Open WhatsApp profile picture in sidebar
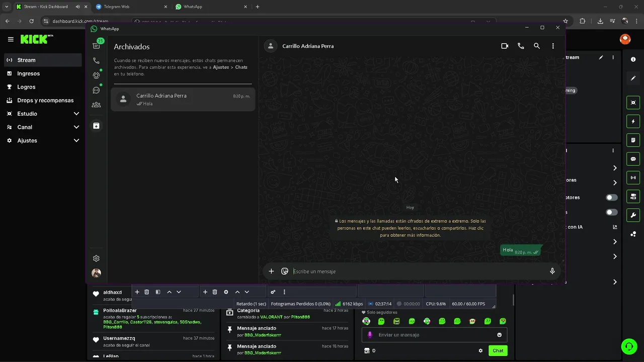This screenshot has width=644, height=362. pos(96,273)
